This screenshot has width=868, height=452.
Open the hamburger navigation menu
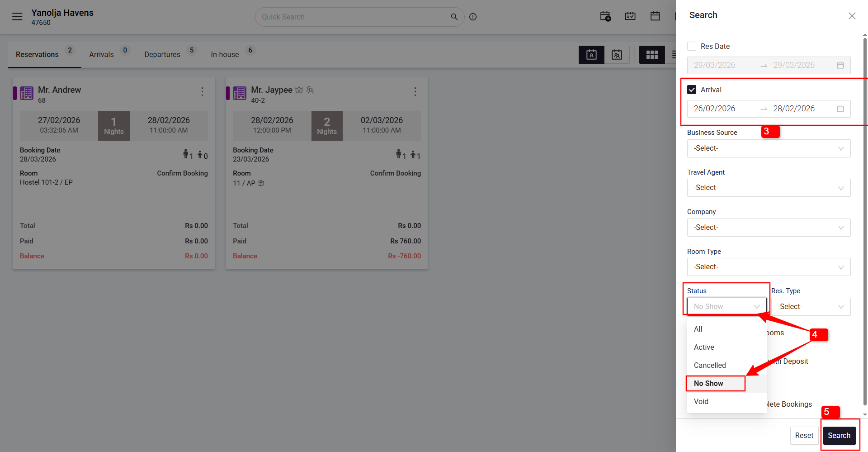pos(17,17)
